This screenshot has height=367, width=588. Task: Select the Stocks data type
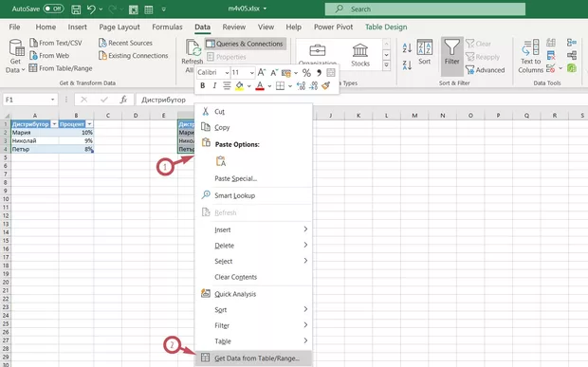(360, 56)
